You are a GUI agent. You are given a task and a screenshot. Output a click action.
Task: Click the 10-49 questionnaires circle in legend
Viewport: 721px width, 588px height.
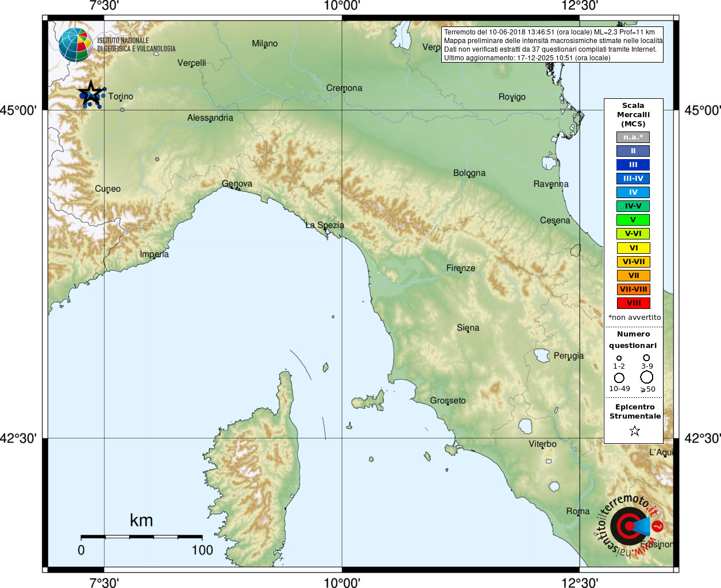(x=619, y=378)
